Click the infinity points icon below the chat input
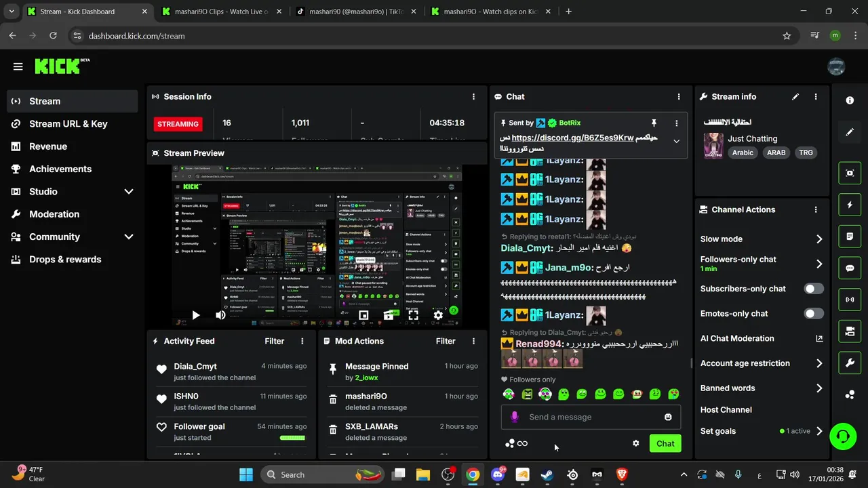The height and width of the screenshot is (488, 868). [x=522, y=444]
